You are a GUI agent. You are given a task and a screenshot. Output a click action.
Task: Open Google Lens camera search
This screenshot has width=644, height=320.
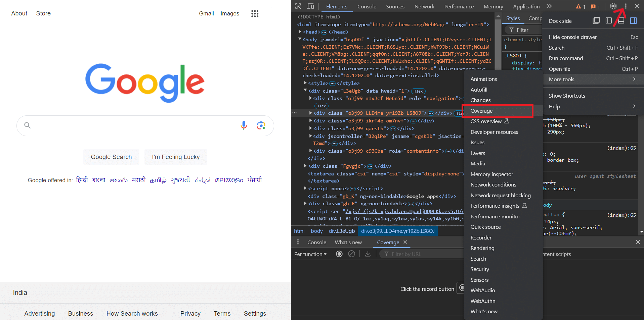pos(261,125)
